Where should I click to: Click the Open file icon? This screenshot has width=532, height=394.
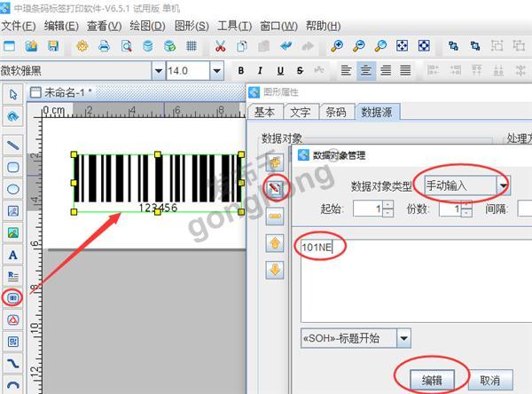coord(31,45)
